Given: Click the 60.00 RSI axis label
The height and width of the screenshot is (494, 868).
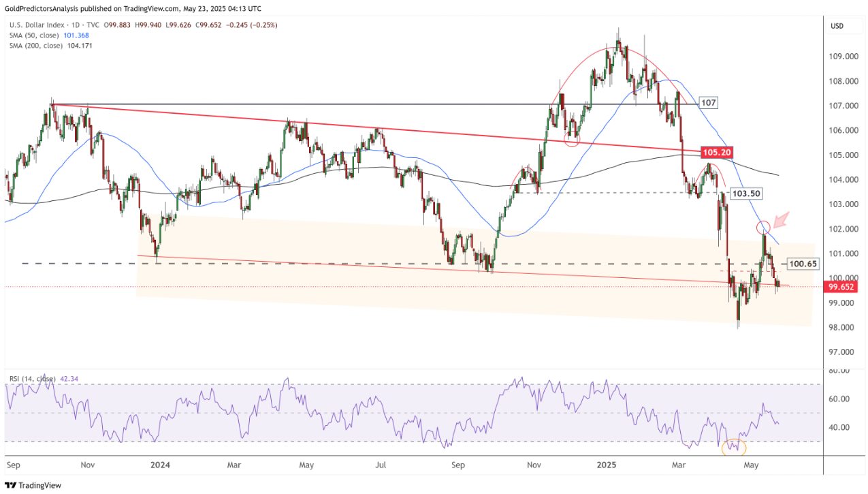Looking at the screenshot, I should [839, 399].
